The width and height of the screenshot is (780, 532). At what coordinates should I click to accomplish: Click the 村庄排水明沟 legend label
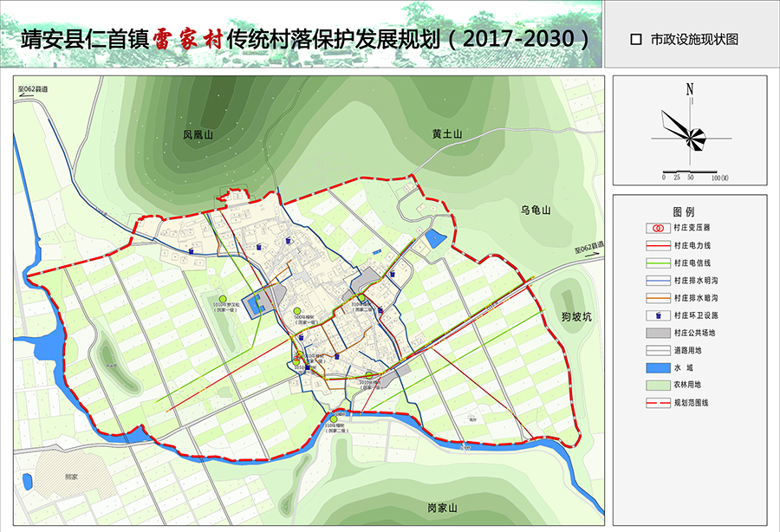click(696, 281)
